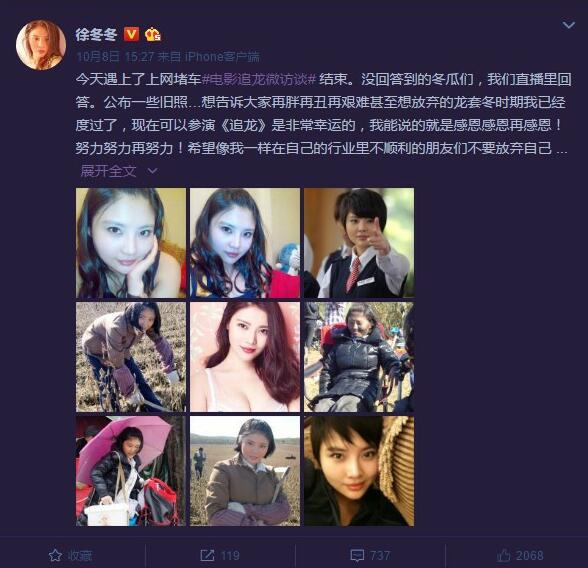Image resolution: width=588 pixels, height=568 pixels.
Task: Click the crown membership badge icon
Action: tap(153, 34)
